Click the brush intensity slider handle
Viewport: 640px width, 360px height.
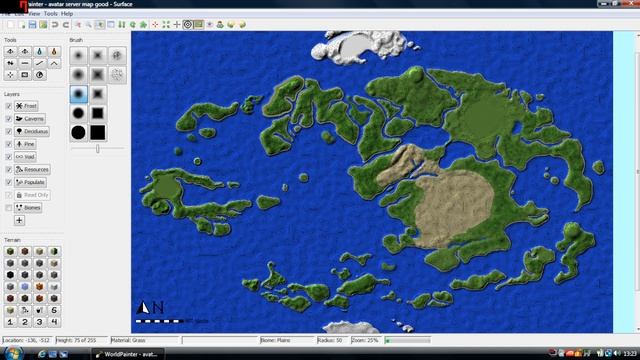[x=98, y=149]
